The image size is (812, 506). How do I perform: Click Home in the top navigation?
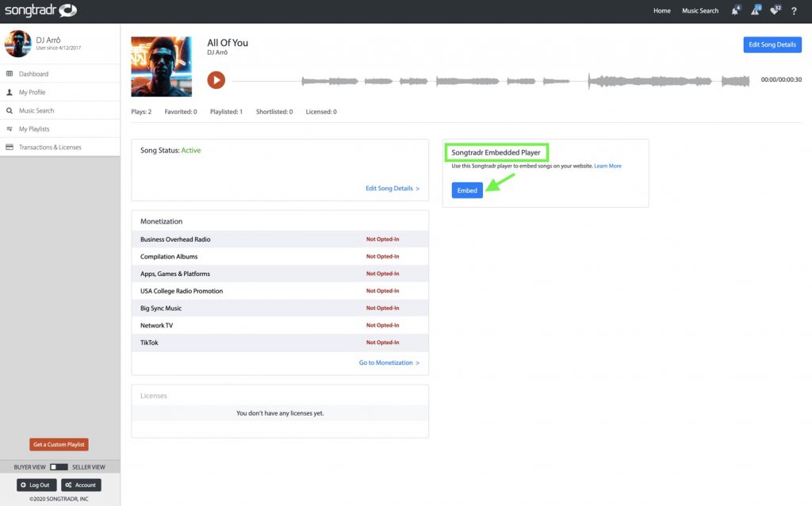click(661, 11)
